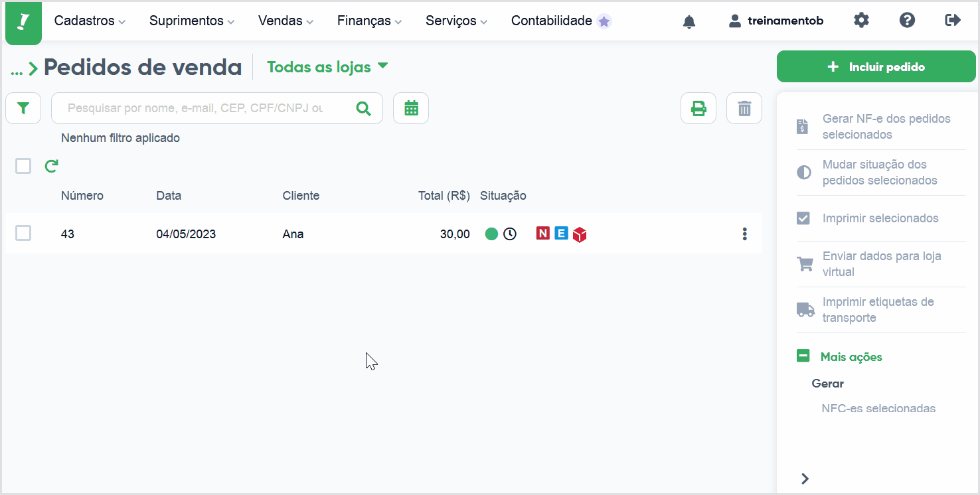This screenshot has width=980, height=495.
Task: Click the Data column header
Action: 169,196
